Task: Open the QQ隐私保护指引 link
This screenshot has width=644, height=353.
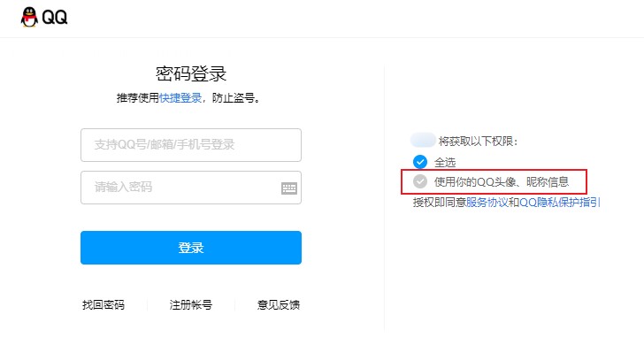Action: pyautogui.click(x=560, y=203)
